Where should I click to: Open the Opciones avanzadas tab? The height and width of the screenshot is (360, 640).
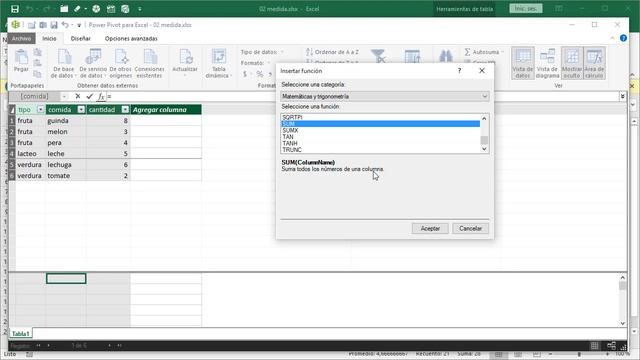131,38
